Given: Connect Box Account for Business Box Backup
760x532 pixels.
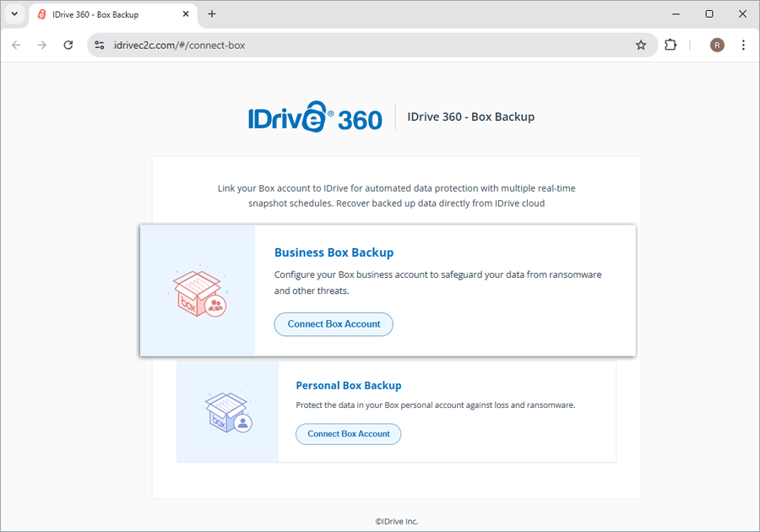Looking at the screenshot, I should (334, 324).
